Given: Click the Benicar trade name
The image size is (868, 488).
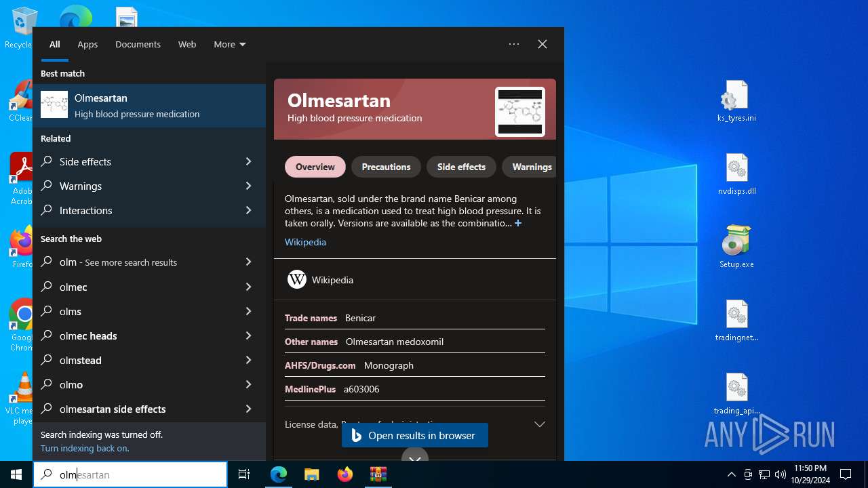Looking at the screenshot, I should 360,318.
